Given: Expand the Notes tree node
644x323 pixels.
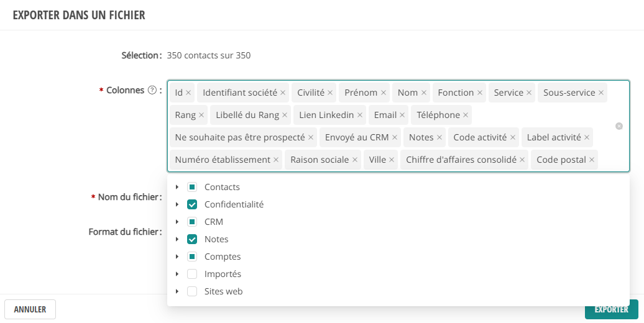Looking at the screenshot, I should tap(177, 239).
